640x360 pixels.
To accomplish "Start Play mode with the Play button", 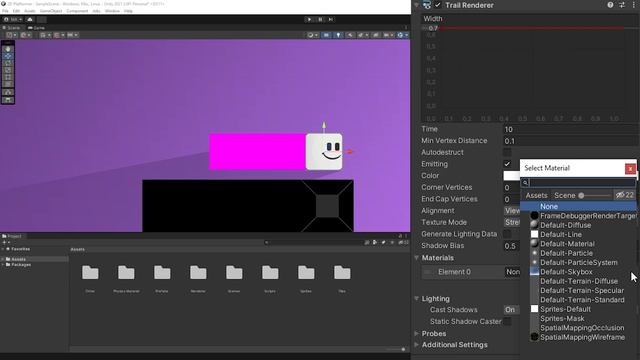I will [309, 19].
